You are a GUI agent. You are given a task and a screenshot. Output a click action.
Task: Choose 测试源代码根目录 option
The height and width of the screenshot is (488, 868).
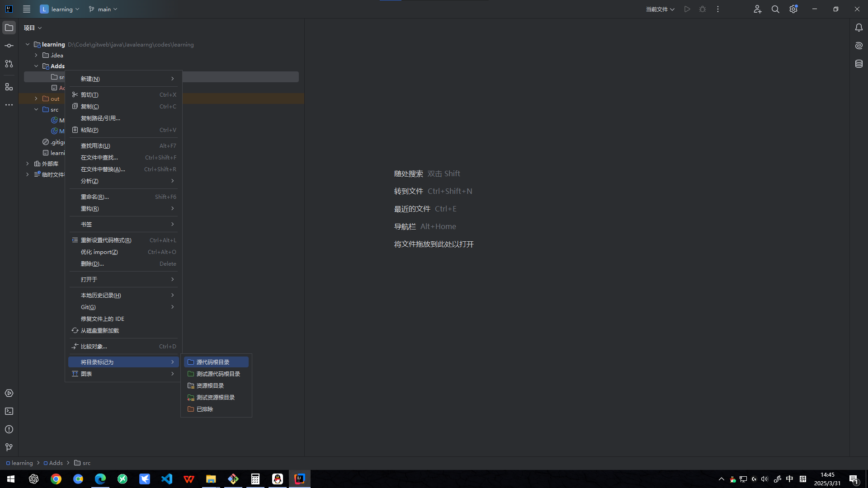pos(218,374)
